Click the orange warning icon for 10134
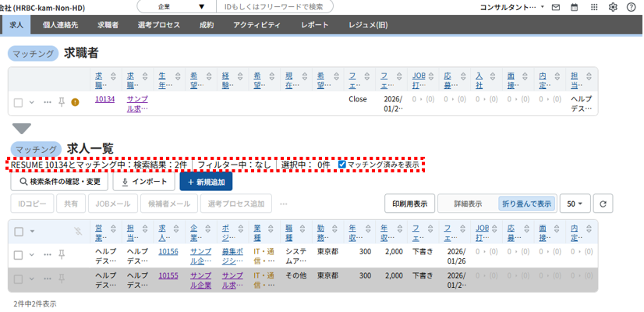This screenshot has width=644, height=312. click(x=75, y=101)
